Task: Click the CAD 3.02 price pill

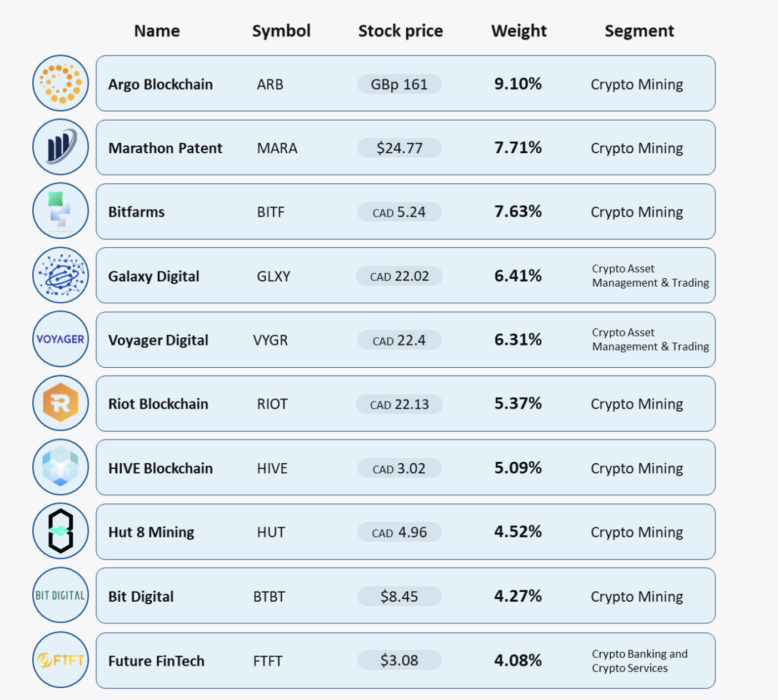Action: [400, 468]
